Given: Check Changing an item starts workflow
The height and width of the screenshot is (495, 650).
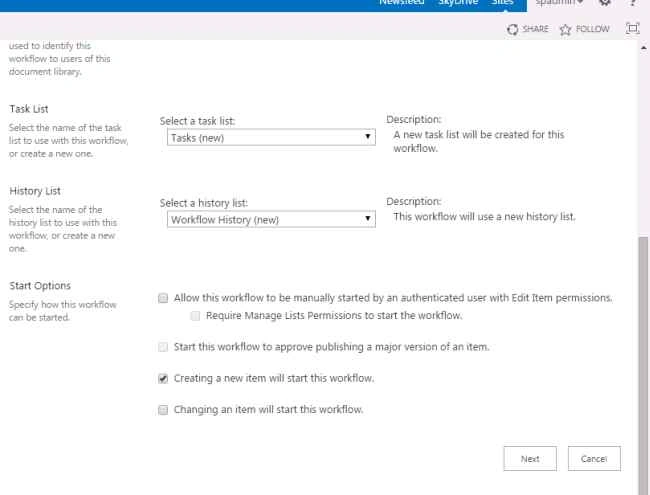Looking at the screenshot, I should point(163,410).
